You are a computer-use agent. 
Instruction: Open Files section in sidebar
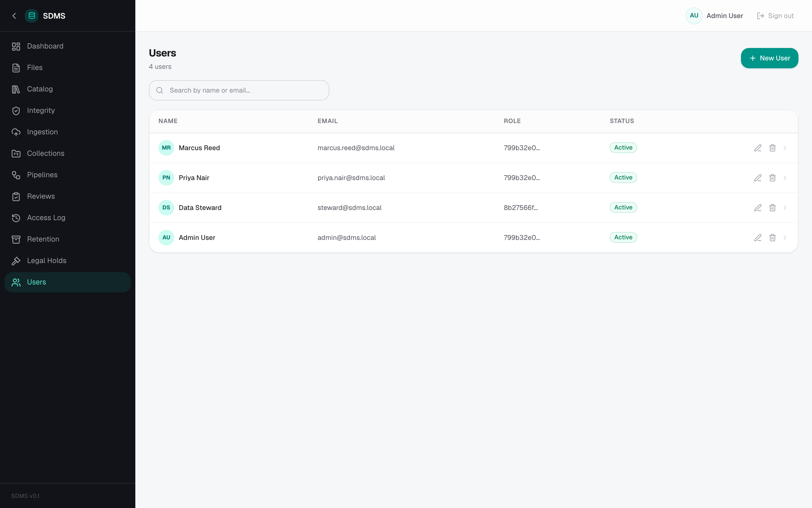click(x=67, y=68)
